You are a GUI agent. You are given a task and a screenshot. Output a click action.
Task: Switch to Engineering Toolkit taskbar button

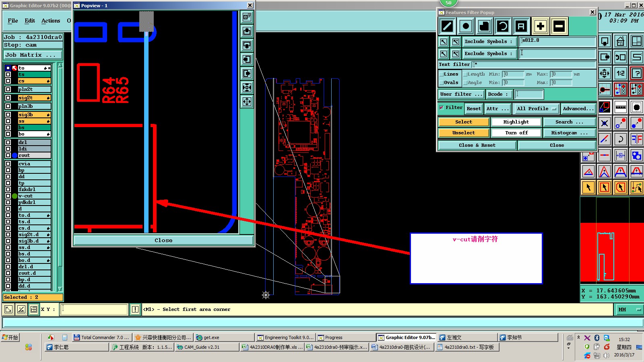point(285,337)
